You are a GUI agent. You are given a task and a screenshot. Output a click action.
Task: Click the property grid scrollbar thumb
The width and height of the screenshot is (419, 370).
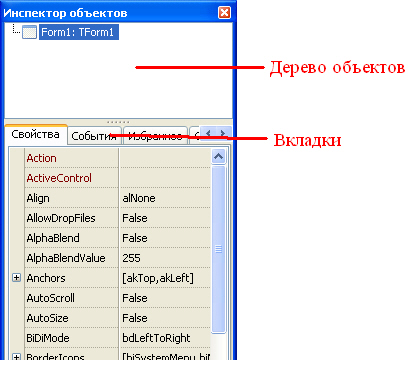pyautogui.click(x=218, y=249)
